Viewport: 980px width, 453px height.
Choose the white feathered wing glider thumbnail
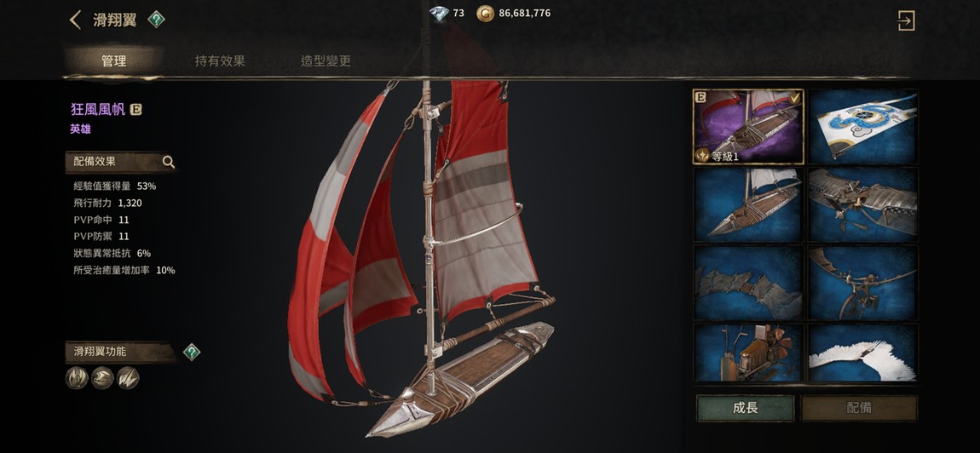coord(863,353)
